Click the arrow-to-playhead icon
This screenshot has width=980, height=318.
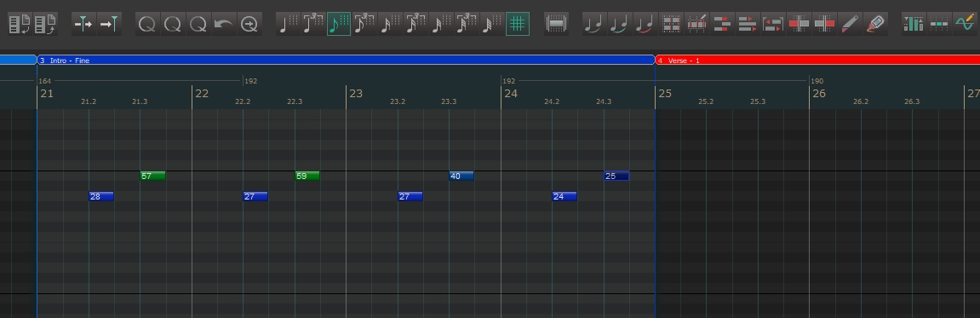pos(109,25)
